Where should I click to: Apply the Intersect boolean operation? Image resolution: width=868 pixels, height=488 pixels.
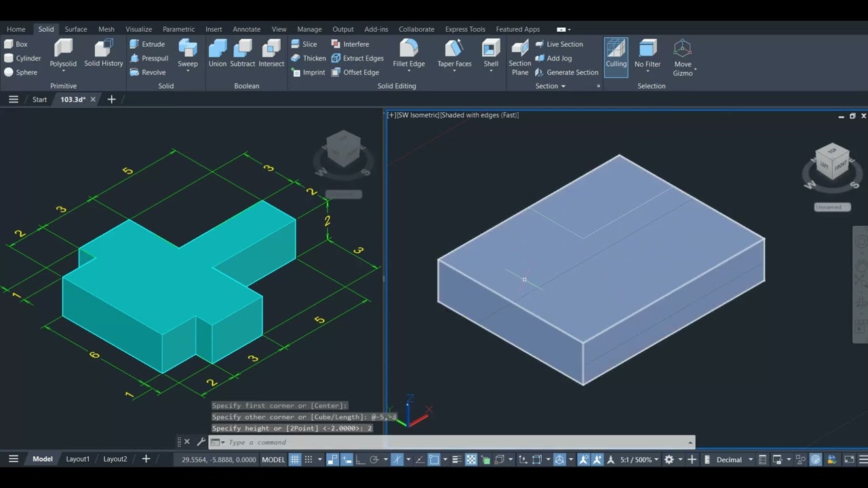[x=271, y=54]
